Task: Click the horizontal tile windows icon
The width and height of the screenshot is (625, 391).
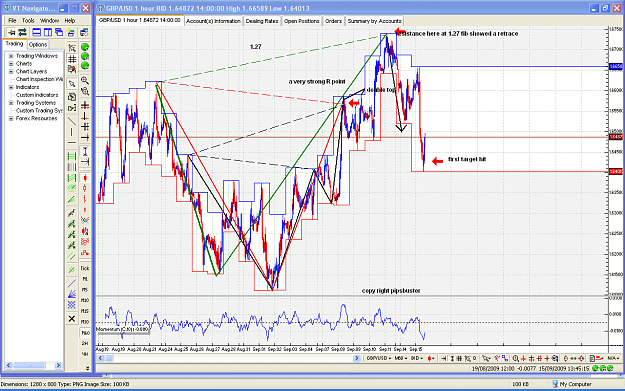Action: (36, 32)
